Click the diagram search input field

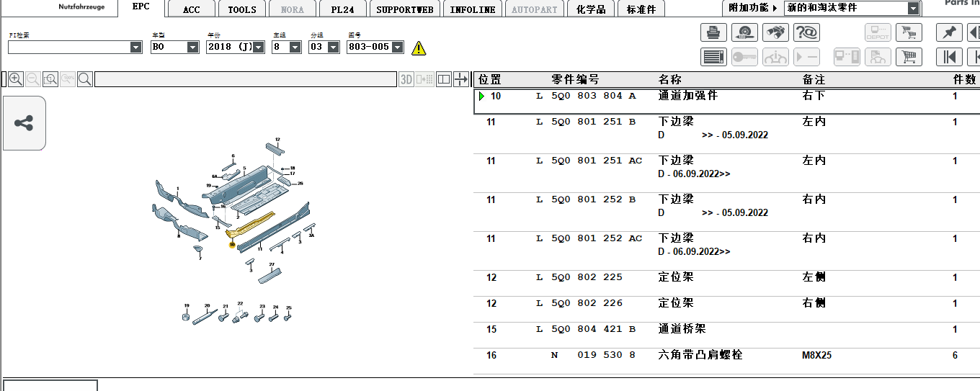(x=246, y=79)
